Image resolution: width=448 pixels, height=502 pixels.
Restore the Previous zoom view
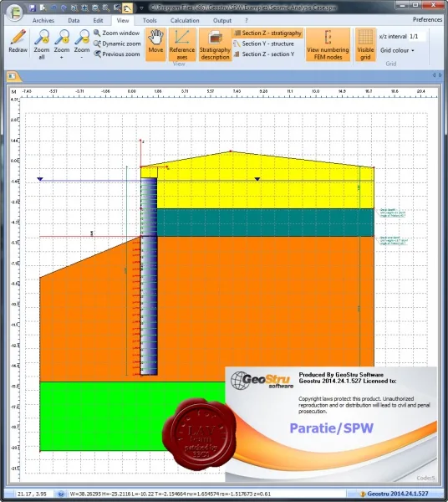click(x=117, y=54)
